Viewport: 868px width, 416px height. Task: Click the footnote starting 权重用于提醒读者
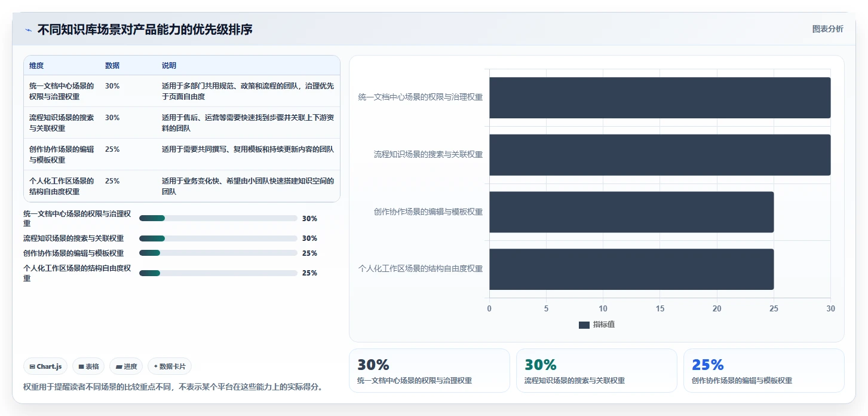[x=174, y=387]
